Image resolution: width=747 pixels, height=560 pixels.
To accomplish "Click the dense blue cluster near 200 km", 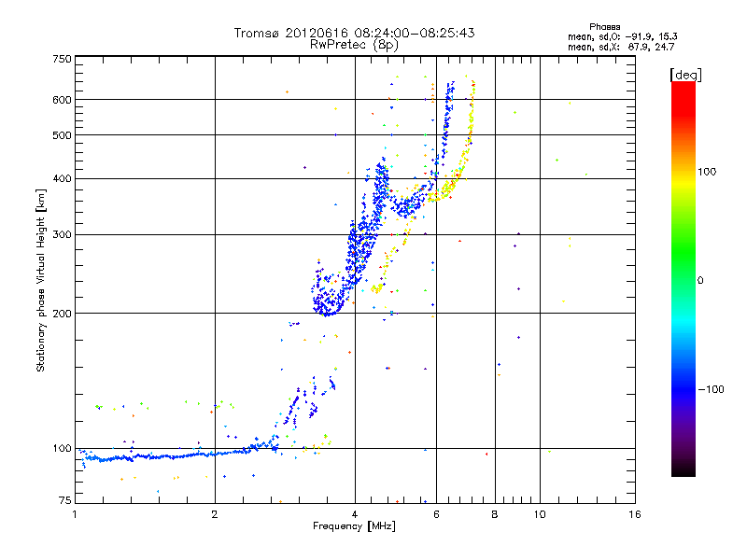I will tap(326, 300).
